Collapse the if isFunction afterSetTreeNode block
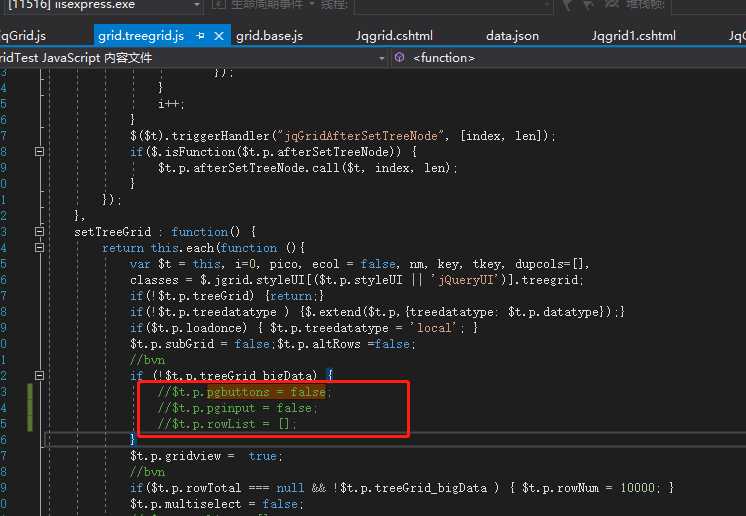This screenshot has height=516, width=746. (x=39, y=152)
